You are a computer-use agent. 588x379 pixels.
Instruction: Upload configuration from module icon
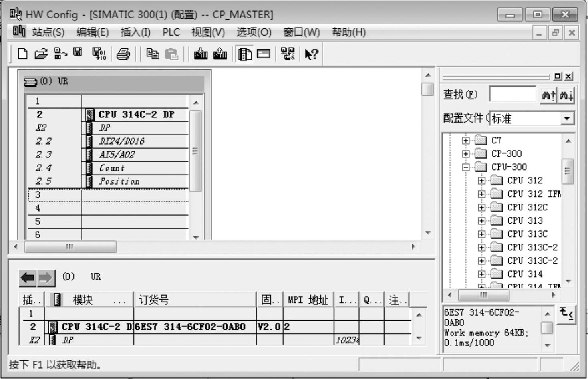pyautogui.click(x=220, y=54)
